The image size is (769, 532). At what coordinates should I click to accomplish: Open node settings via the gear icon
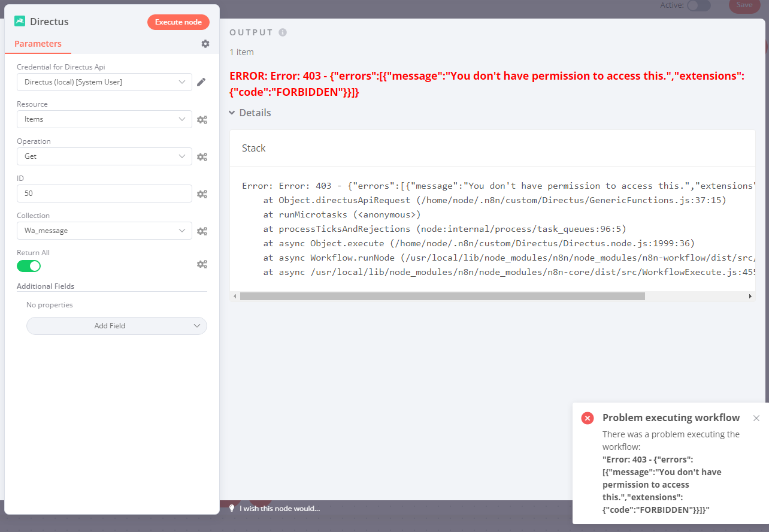pyautogui.click(x=205, y=43)
